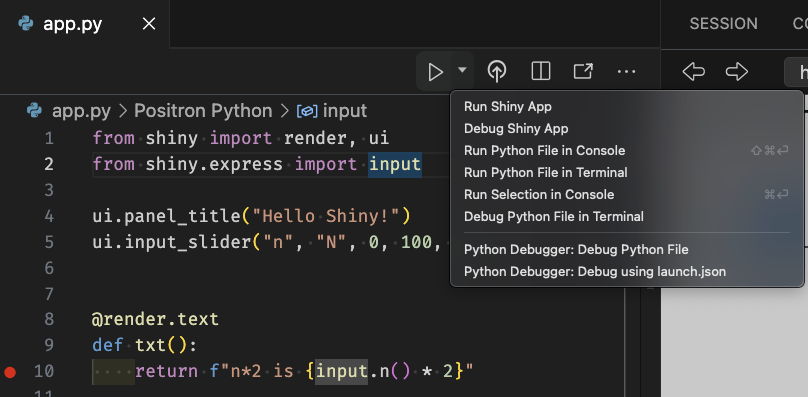This screenshot has height=397, width=808.
Task: Open the More Actions ellipsis menu
Action: 626,72
